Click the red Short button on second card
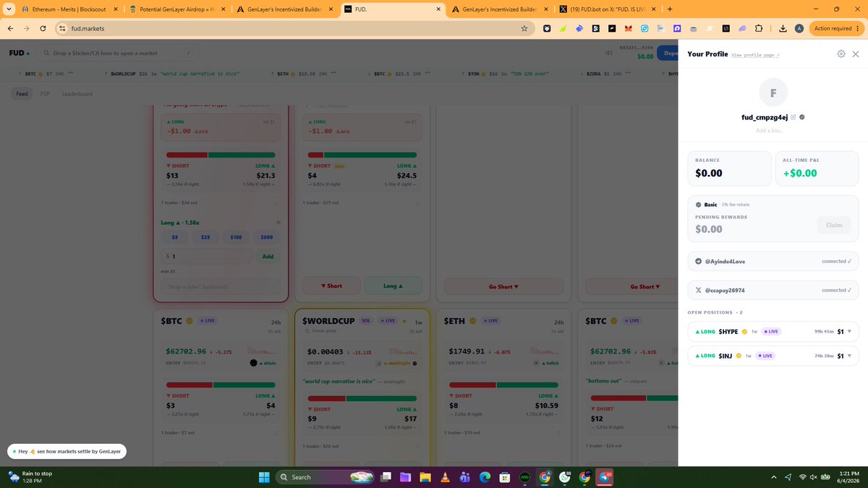 click(332, 286)
